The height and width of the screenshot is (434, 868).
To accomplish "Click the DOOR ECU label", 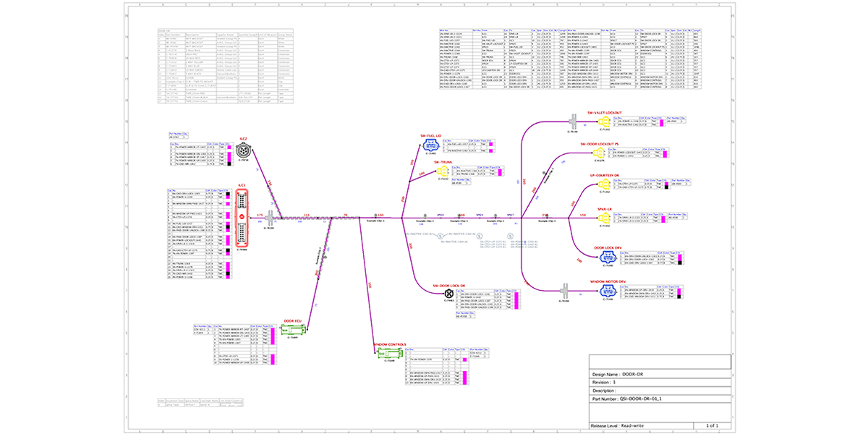I will 292,320.
